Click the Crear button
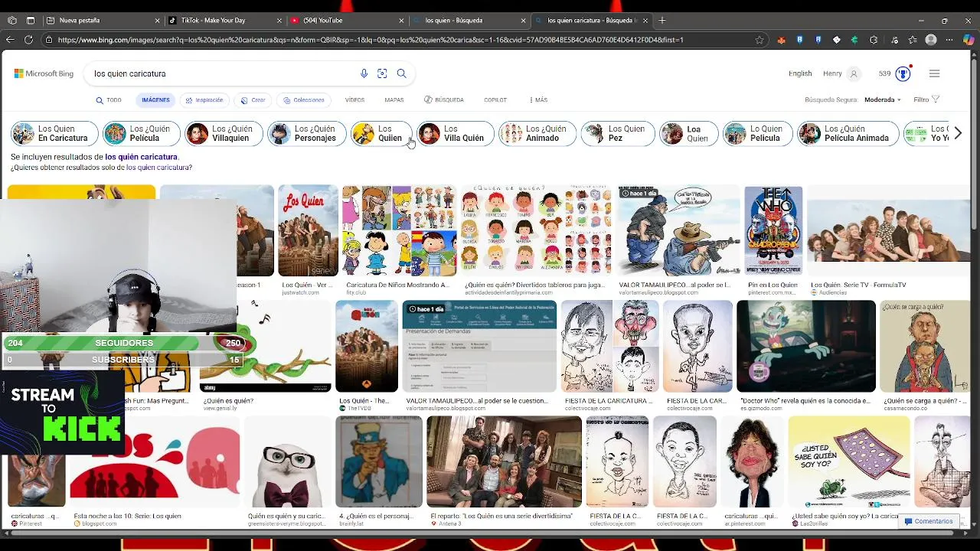Screen dimensions: 980x551 coord(253,100)
